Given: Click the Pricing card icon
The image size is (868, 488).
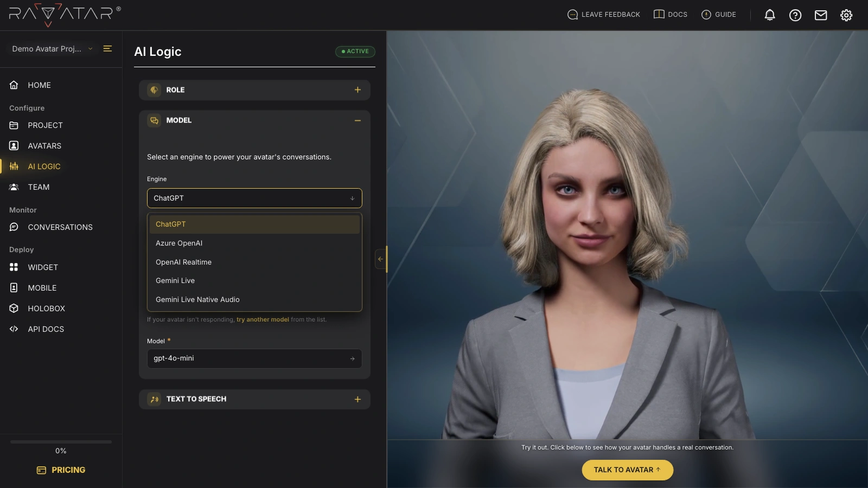Looking at the screenshot, I should pyautogui.click(x=41, y=470).
